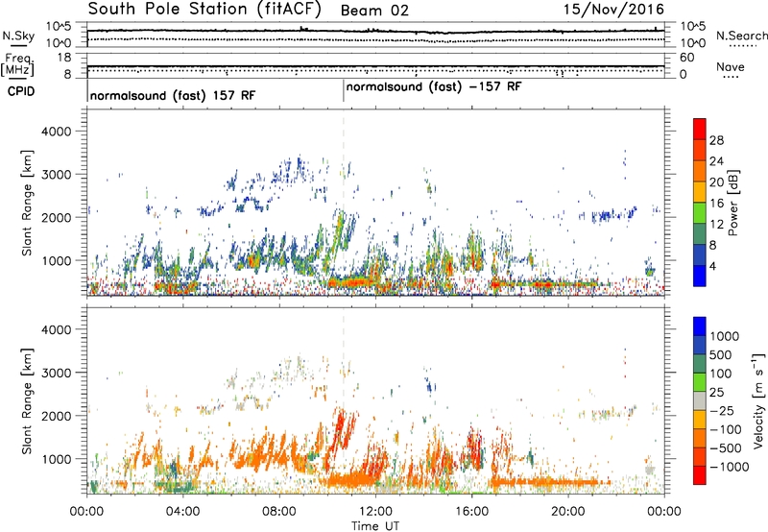Select "Slant Range [km]" label of velocity panel
The height and width of the screenshot is (532, 768).
27,400
